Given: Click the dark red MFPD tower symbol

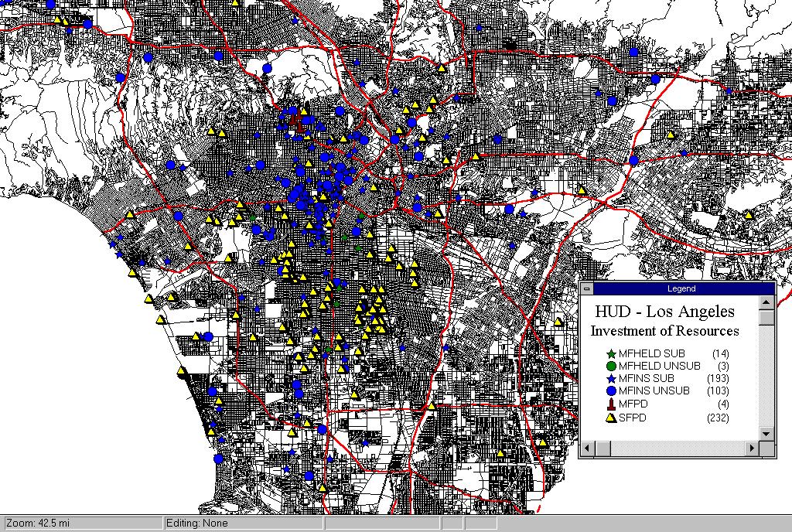Looking at the screenshot, I should pyautogui.click(x=610, y=404).
